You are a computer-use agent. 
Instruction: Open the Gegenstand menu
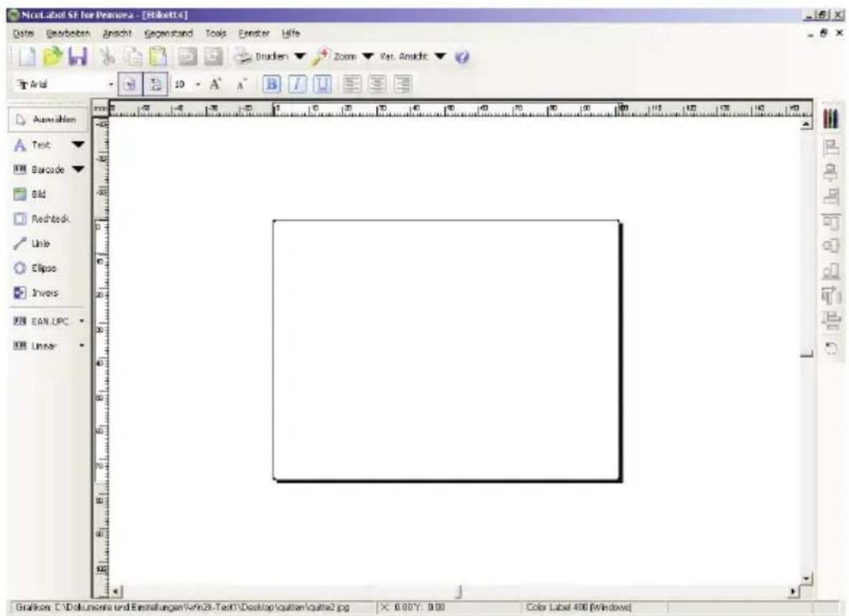pos(168,34)
